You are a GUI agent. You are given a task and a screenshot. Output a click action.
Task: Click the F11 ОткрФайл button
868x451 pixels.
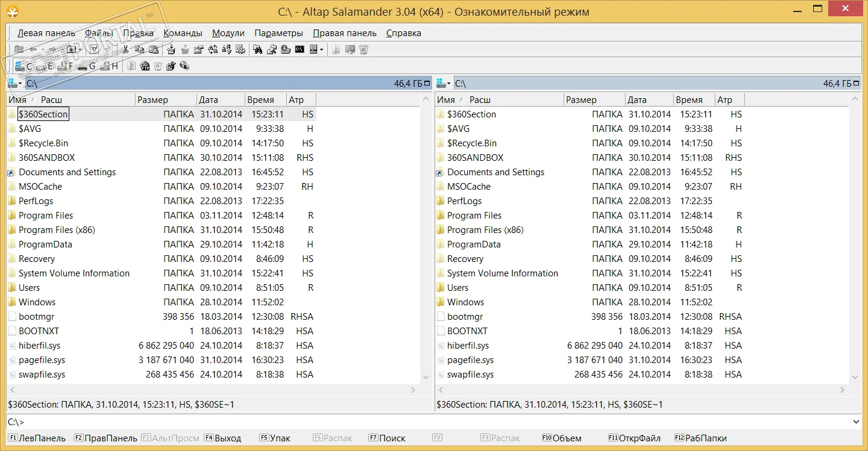click(634, 438)
